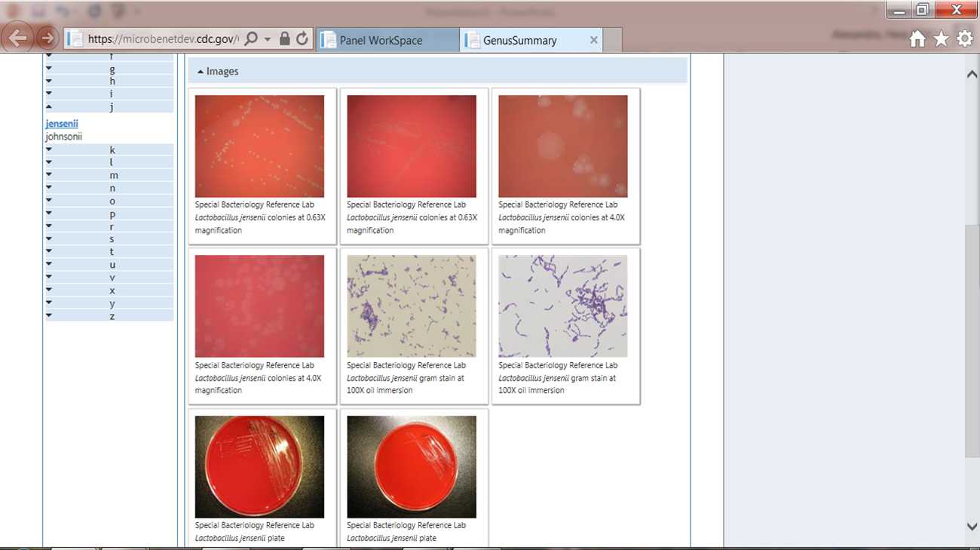Open first Lactobacillus jensenii plate photo
Viewport: 980px width, 550px height.
[x=259, y=466]
